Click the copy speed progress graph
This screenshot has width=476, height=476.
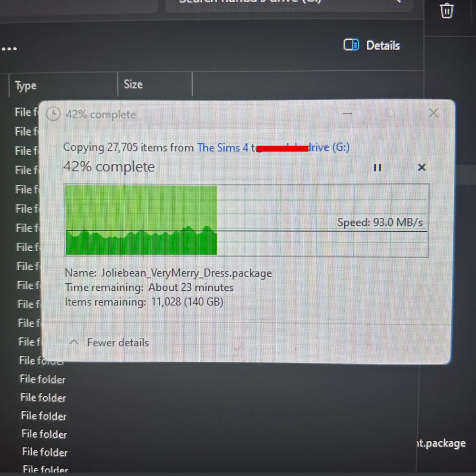[x=246, y=220]
